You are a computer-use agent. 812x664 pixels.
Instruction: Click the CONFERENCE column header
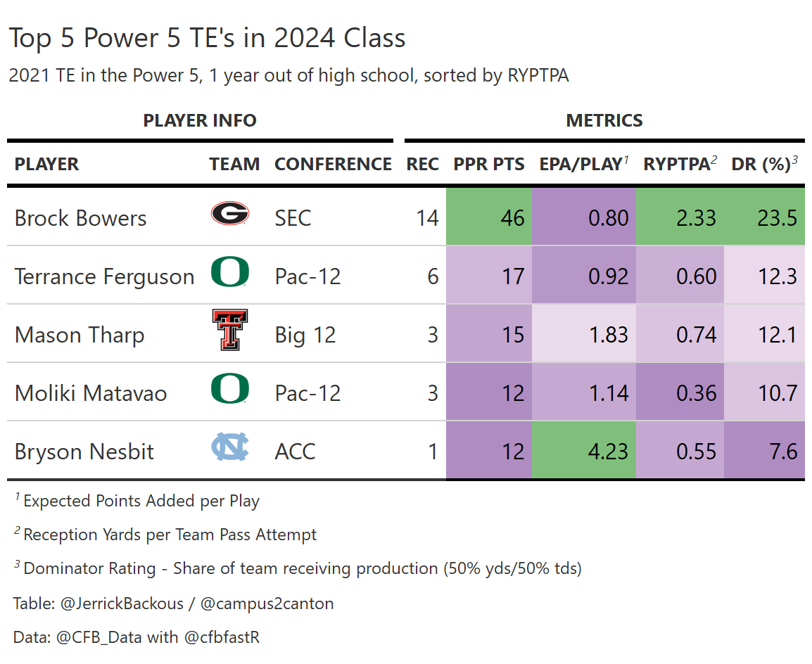[333, 165]
